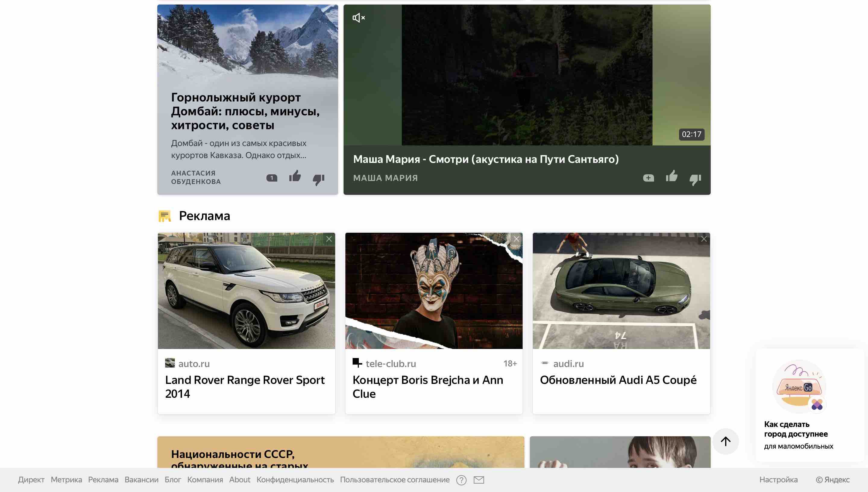This screenshot has width=868, height=492.
Task: Open the About footer link
Action: point(240,480)
